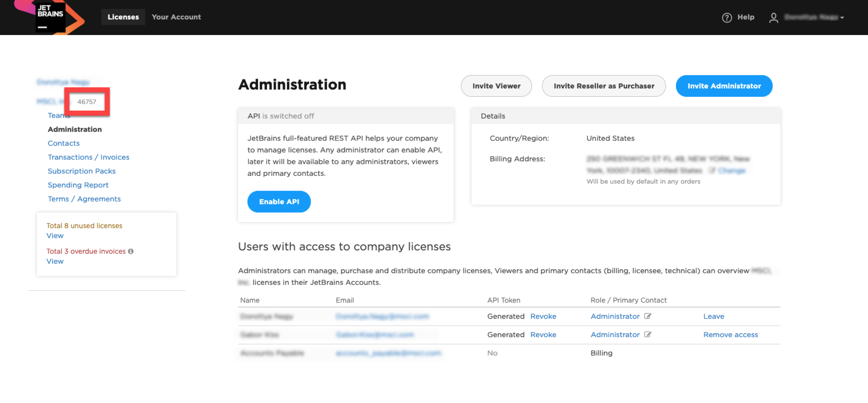Image resolution: width=868 pixels, height=403 pixels.
Task: View the 8 unused licenses
Action: pos(55,236)
